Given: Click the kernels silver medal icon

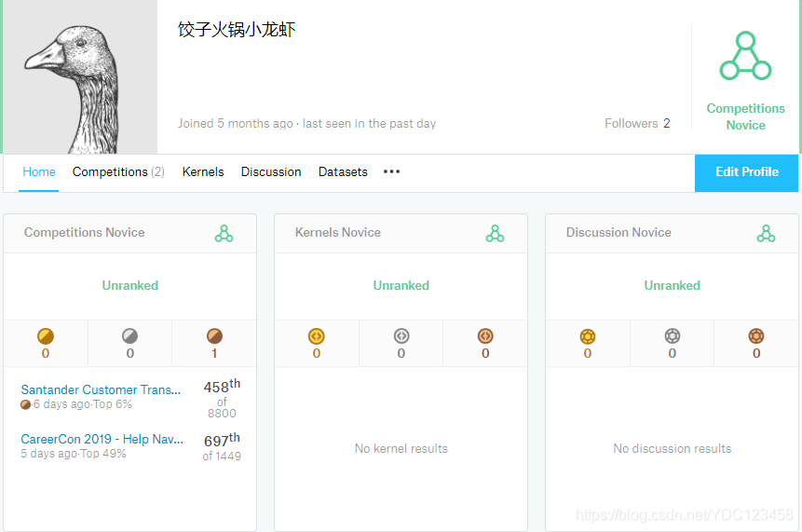Looking at the screenshot, I should (401, 336).
